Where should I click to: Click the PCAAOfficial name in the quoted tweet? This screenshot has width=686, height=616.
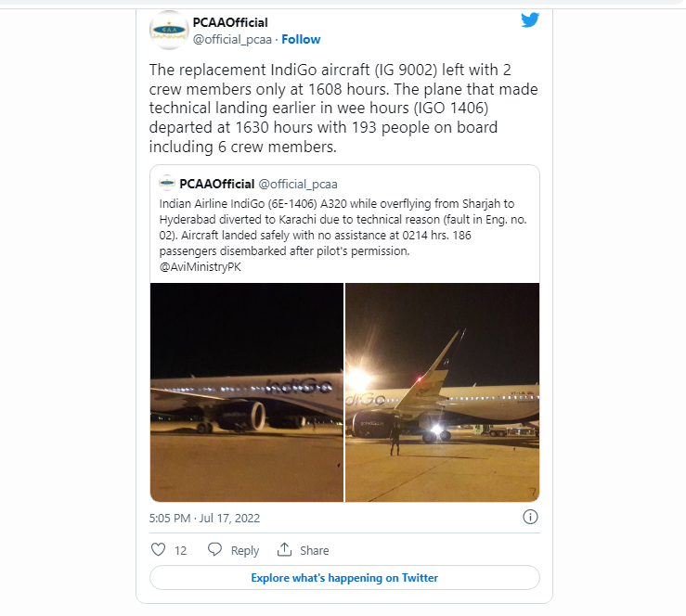[x=216, y=183]
